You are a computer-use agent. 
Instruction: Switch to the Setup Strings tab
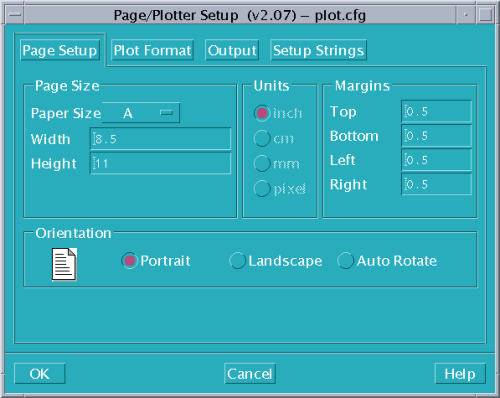tap(318, 50)
